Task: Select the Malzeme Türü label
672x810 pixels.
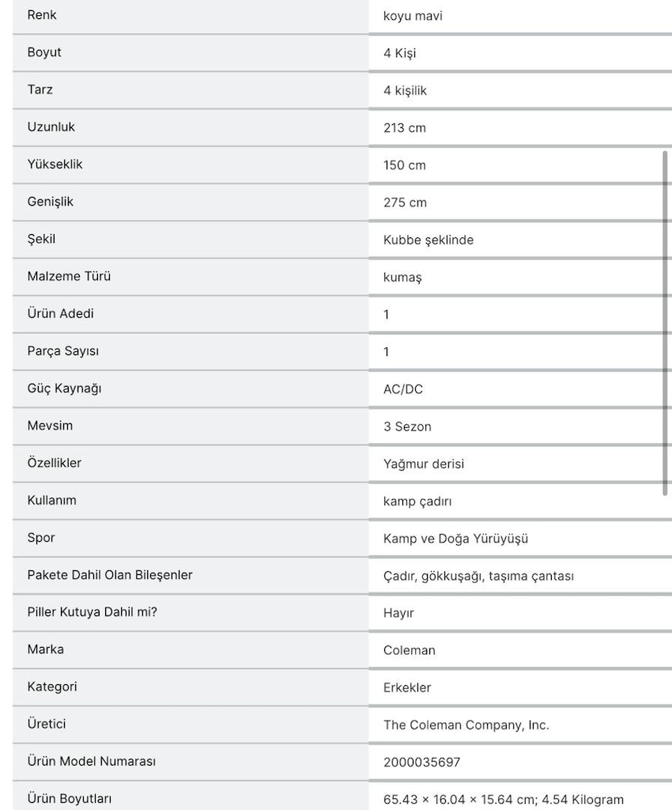Action: coord(69,276)
